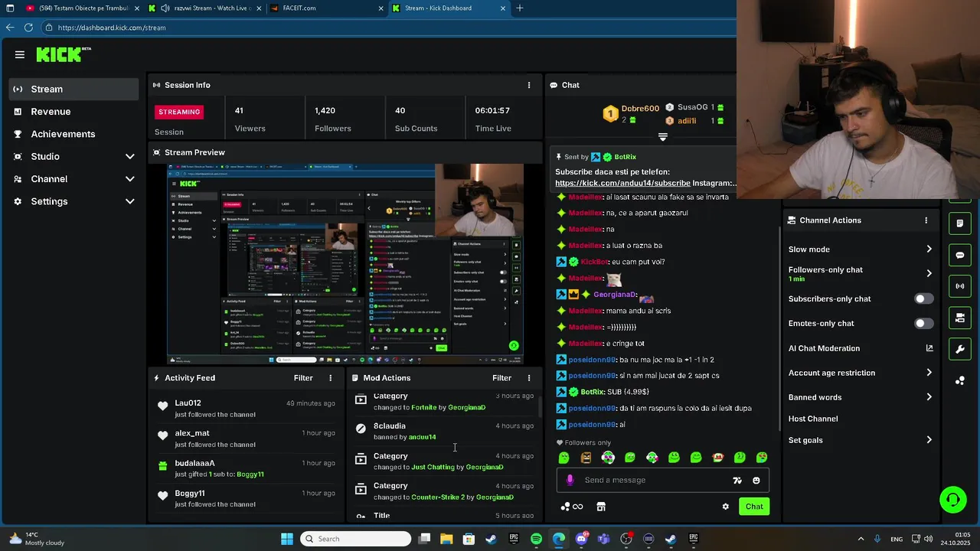The width and height of the screenshot is (980, 551).
Task: Expand the Settings sidebar section
Action: [x=74, y=201]
